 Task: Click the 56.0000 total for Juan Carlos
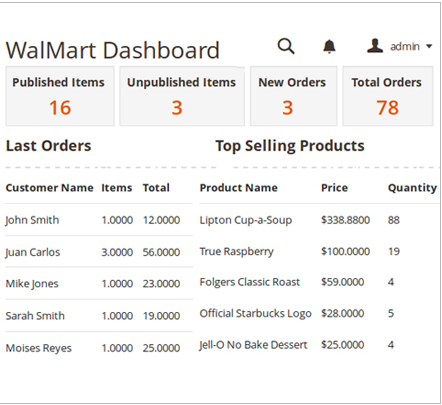[x=161, y=252]
